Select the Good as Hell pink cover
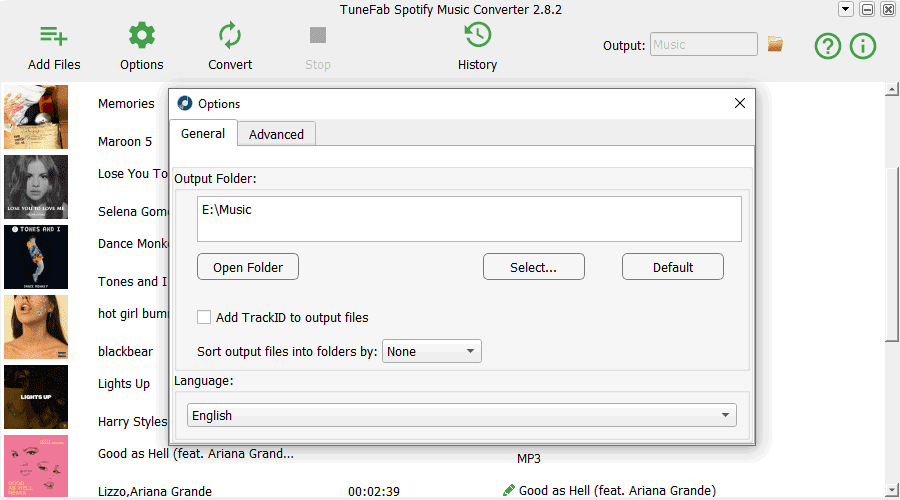The image size is (900, 500). tap(36, 466)
